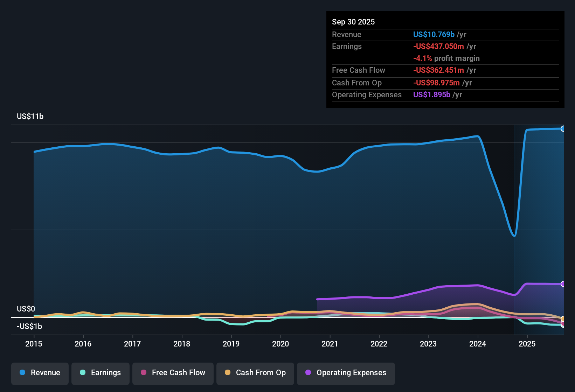The width and height of the screenshot is (575, 392).
Task: Click the purple Operating Expenses legend dot
Action: pyautogui.click(x=308, y=373)
